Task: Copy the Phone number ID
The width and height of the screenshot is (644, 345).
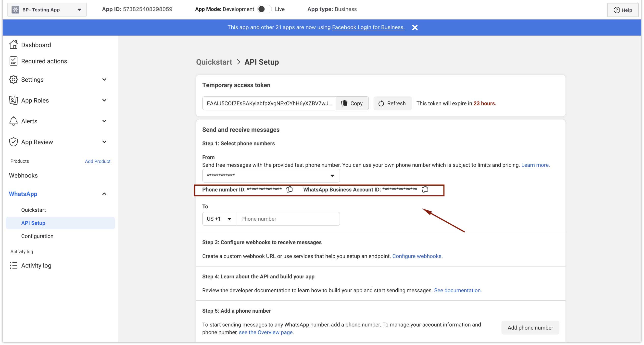Action: (x=289, y=190)
